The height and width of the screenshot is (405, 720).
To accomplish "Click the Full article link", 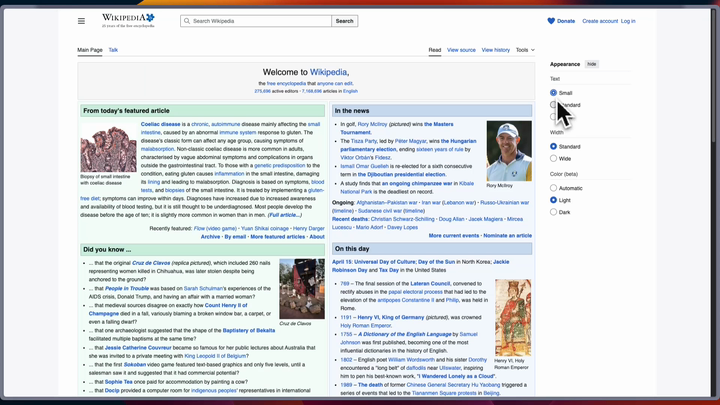I will (285, 215).
